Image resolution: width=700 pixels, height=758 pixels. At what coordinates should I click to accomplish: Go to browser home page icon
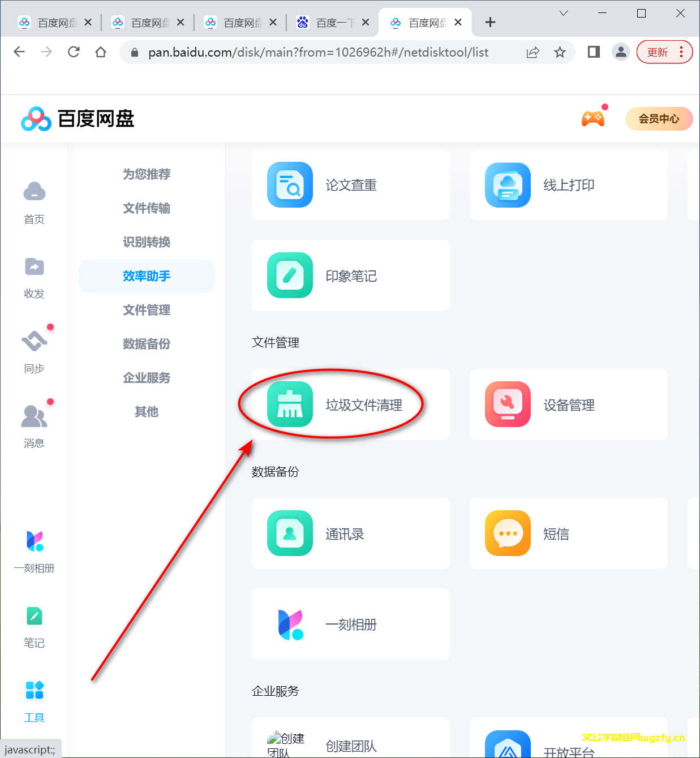coord(101,52)
